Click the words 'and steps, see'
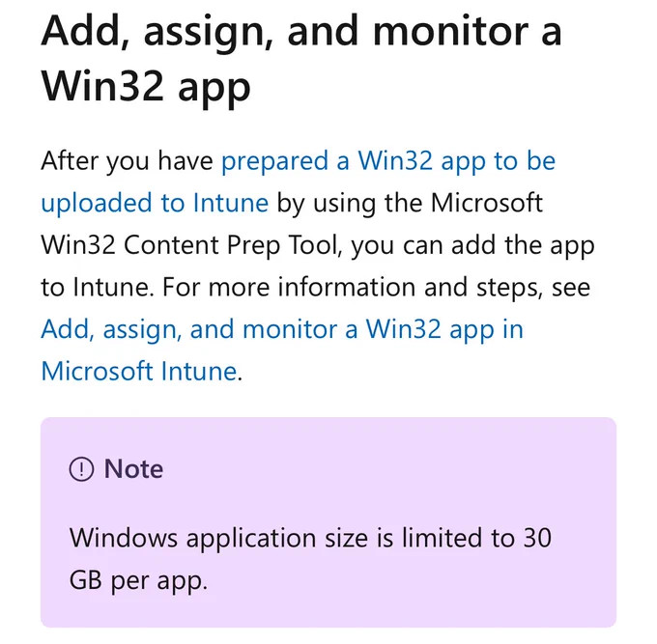Viewport: 657px width, 644px height. tap(507, 288)
